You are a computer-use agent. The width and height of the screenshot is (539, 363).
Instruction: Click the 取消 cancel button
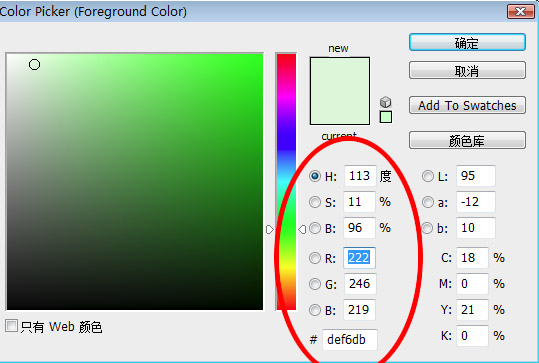pos(467,70)
